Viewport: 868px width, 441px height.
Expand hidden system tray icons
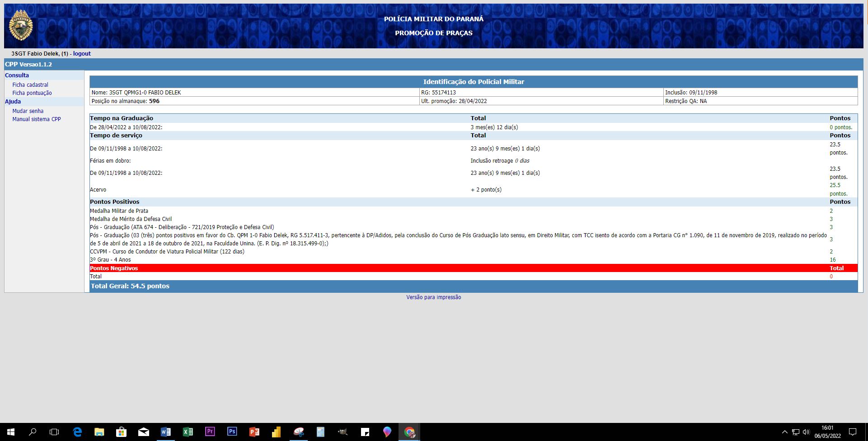click(x=784, y=432)
